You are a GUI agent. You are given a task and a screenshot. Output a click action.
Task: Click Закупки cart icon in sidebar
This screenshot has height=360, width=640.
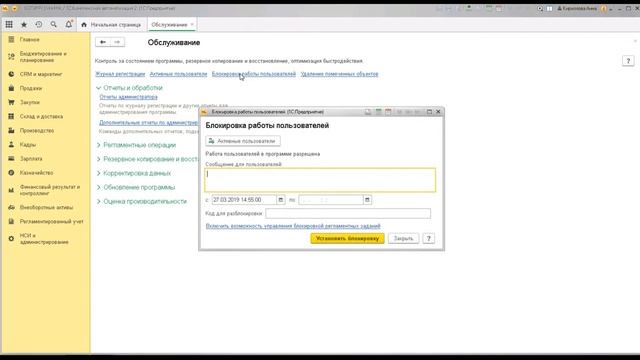click(x=11, y=102)
